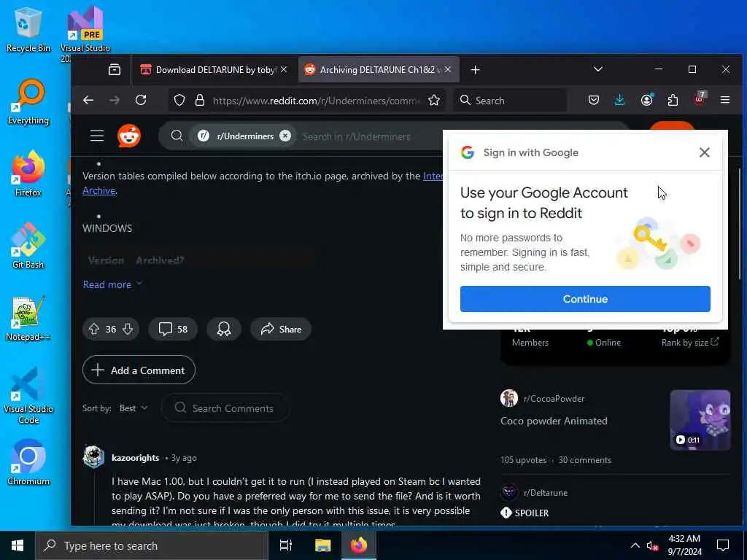The height and width of the screenshot is (560, 747).
Task: Launch Visual Studio Code desktop shortcut
Action: click(28, 395)
